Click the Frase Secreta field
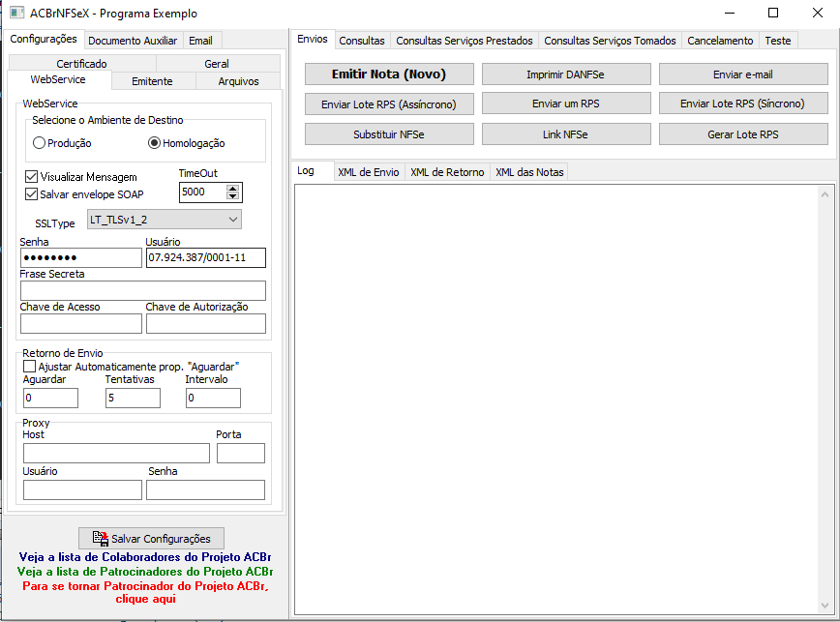 click(x=143, y=290)
